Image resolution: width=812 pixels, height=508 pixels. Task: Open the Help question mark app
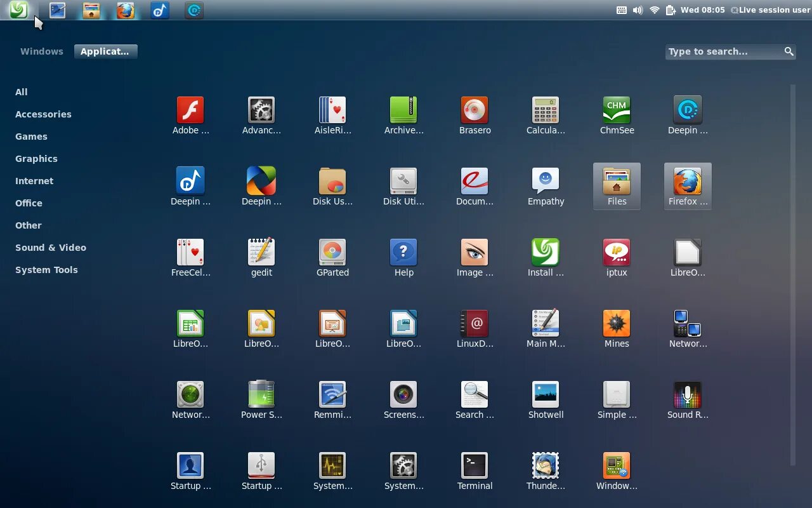click(403, 253)
